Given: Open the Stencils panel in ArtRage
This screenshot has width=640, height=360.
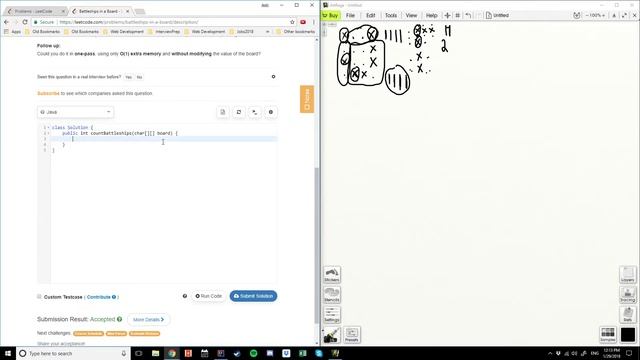Looking at the screenshot, I should 332,295.
